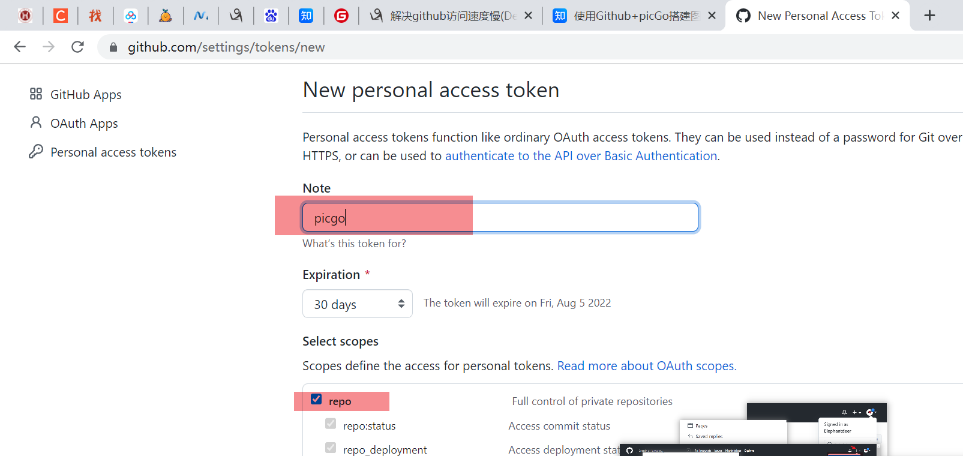Click the GitHub Apps sidebar icon
The width and height of the screenshot is (963, 456).
click(36, 94)
